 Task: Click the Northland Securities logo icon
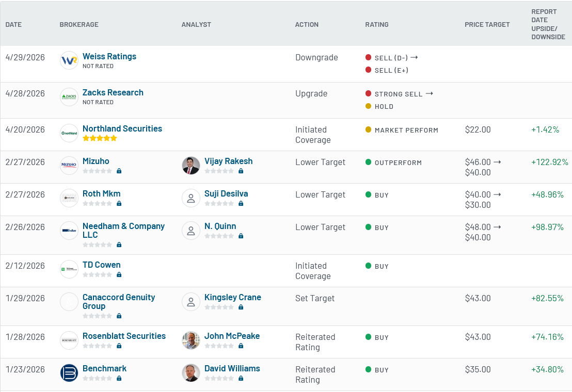[69, 133]
